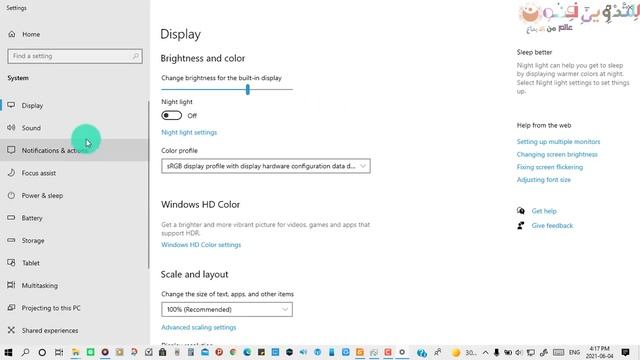This screenshot has height=360, width=640.
Task: Open the Home settings page
Action: (31, 34)
